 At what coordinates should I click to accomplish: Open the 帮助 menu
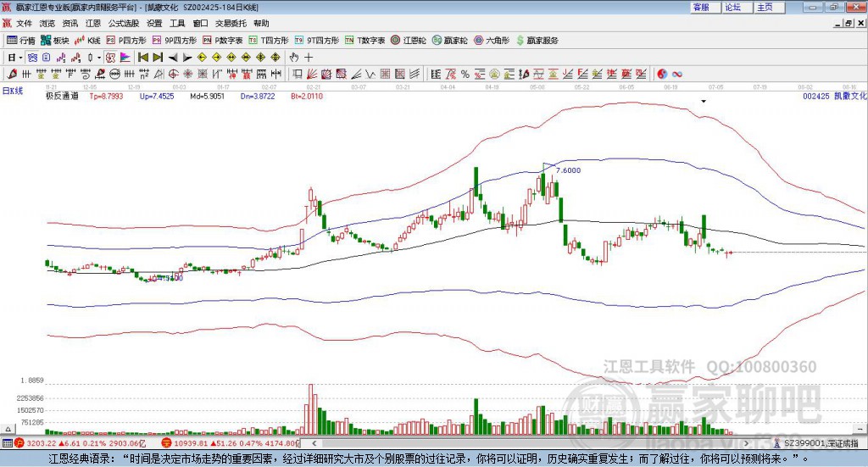tap(261, 23)
